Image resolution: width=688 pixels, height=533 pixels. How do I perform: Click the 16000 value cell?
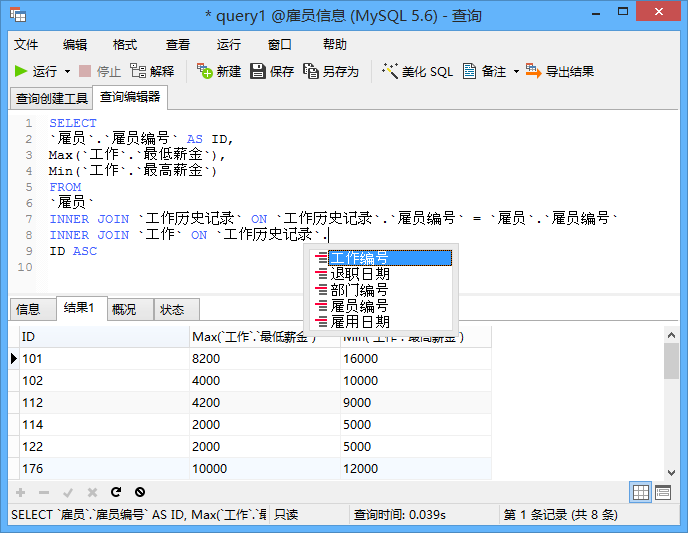[x=416, y=359]
